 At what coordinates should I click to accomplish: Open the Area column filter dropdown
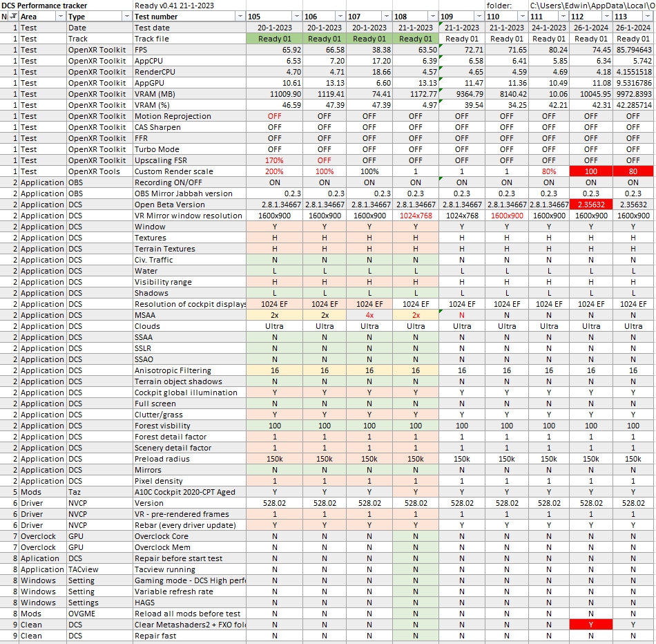[61, 17]
